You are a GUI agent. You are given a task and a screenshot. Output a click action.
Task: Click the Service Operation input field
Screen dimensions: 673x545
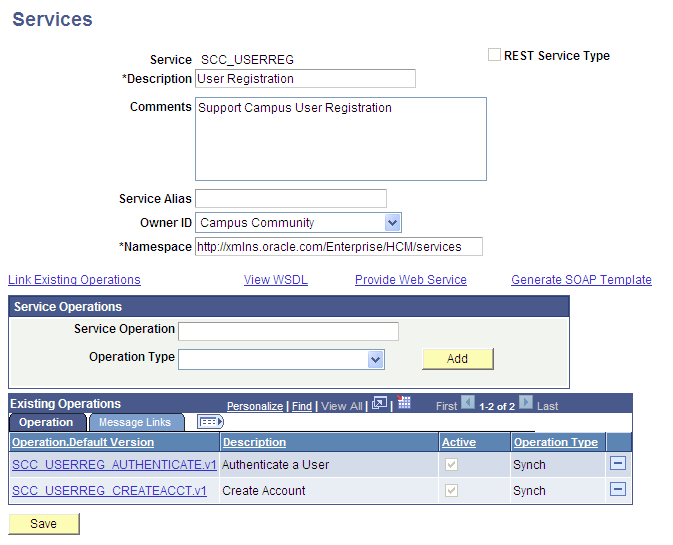pos(288,331)
